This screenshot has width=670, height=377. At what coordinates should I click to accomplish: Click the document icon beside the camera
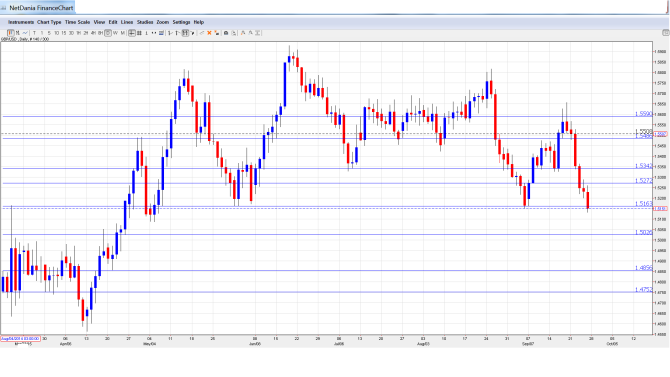tap(234, 33)
